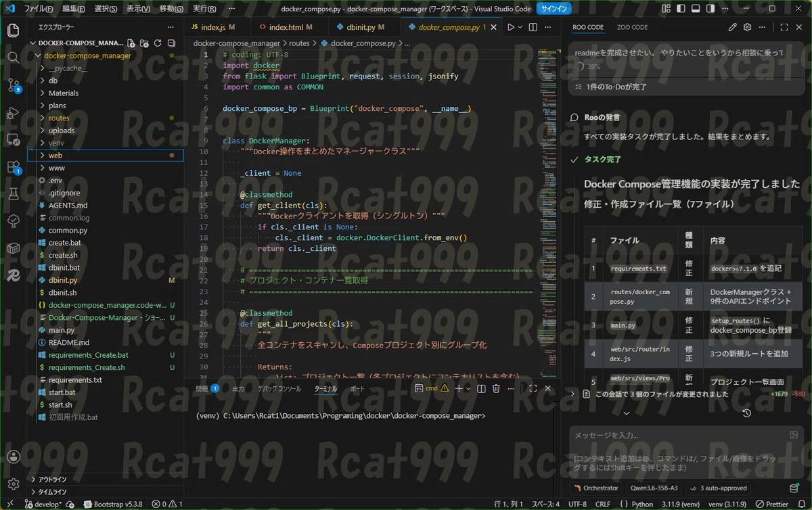Open 編集(E) menu
This screenshot has width=812, height=510.
(74, 9)
